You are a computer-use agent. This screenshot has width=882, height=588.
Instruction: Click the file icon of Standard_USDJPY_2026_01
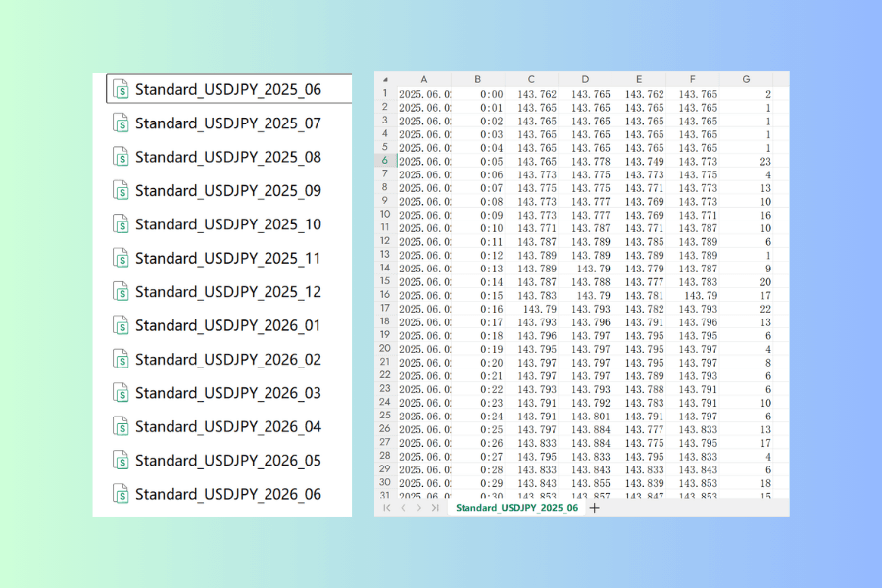[x=121, y=325]
